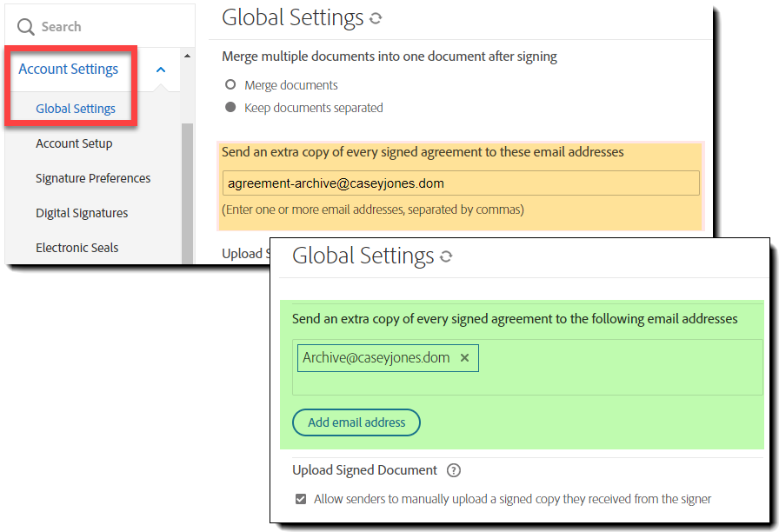Click the agreement-archive@caseyjones.dom email field
The image size is (779, 532).
(461, 183)
